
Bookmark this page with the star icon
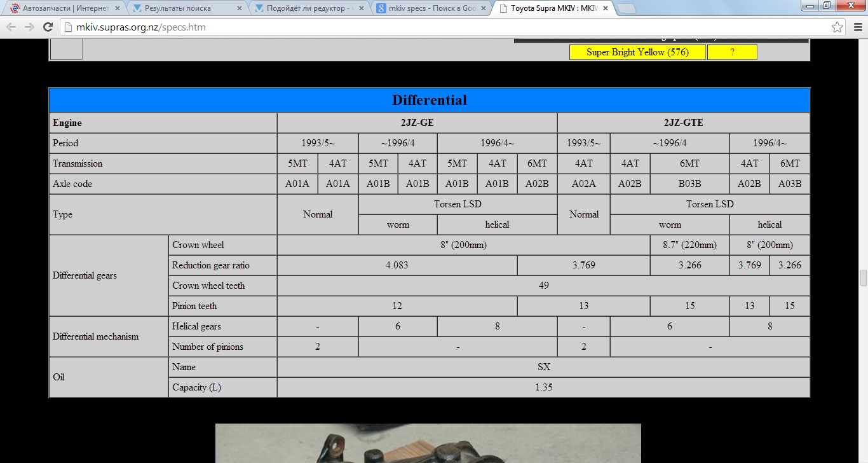tap(837, 27)
